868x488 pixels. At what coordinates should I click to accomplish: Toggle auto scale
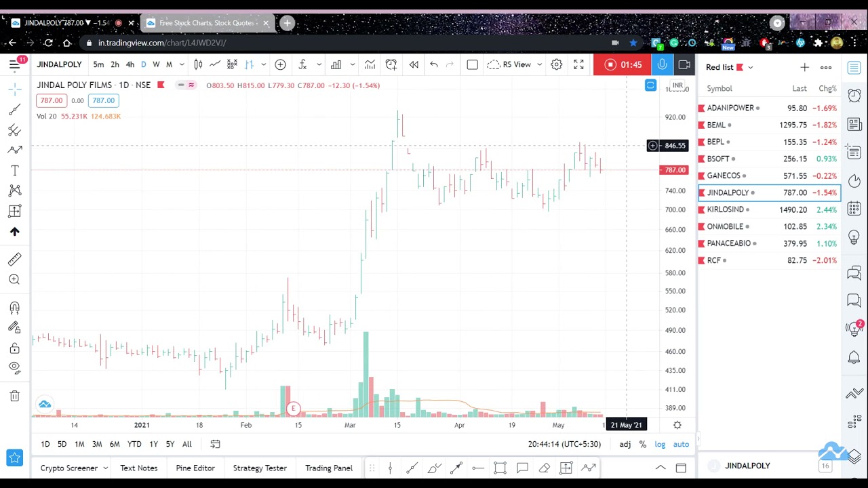(681, 444)
